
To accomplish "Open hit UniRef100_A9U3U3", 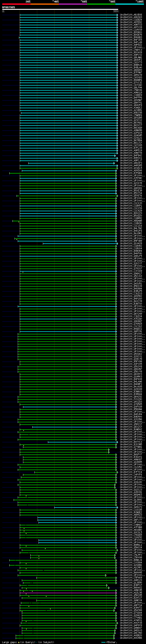I will pos(131,17).
